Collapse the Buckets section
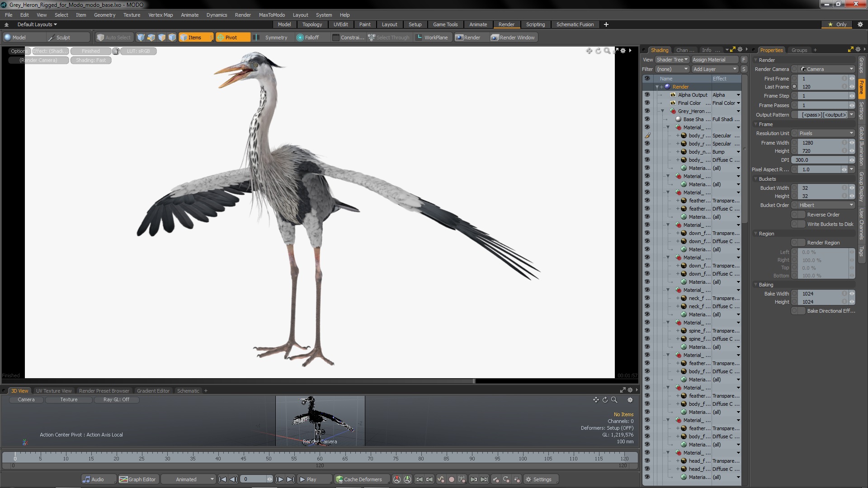 [x=755, y=179]
